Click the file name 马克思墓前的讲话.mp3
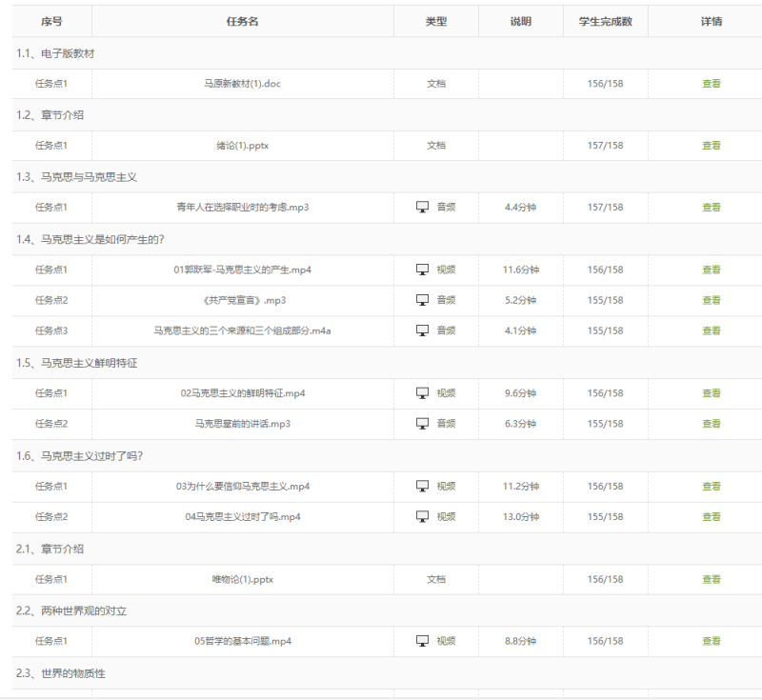762x700 pixels. pyautogui.click(x=243, y=424)
